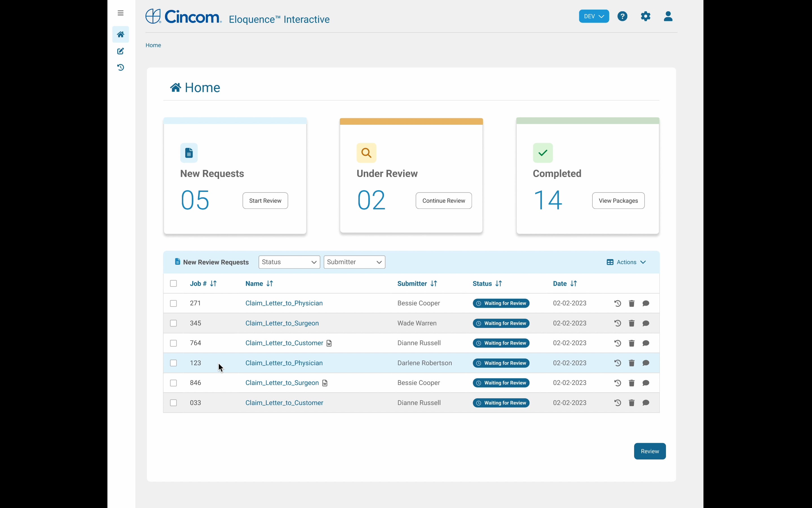This screenshot has height=508, width=812.
Task: Click the Continue Review button
Action: (443, 201)
